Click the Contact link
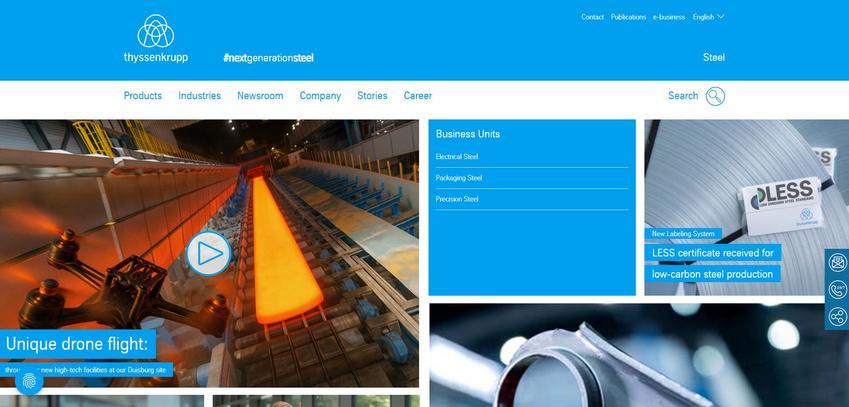The height and width of the screenshot is (407, 849). pos(592,17)
